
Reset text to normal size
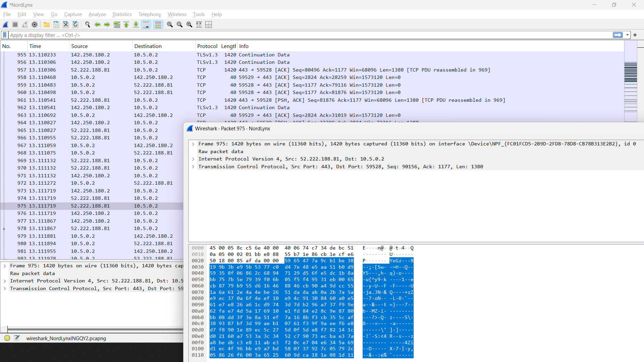point(189,25)
